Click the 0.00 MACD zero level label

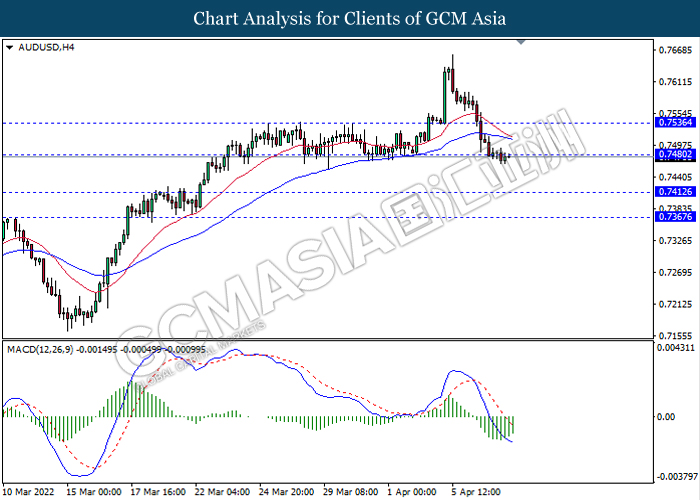667,417
